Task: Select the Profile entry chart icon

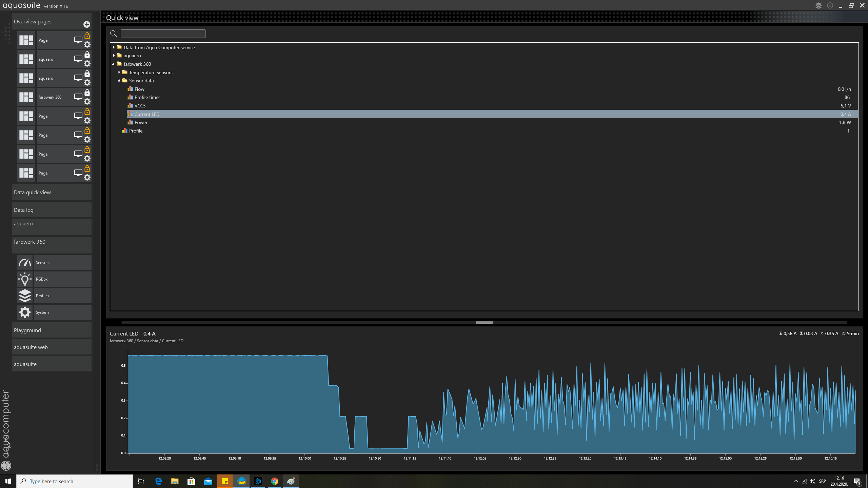Action: point(125,131)
